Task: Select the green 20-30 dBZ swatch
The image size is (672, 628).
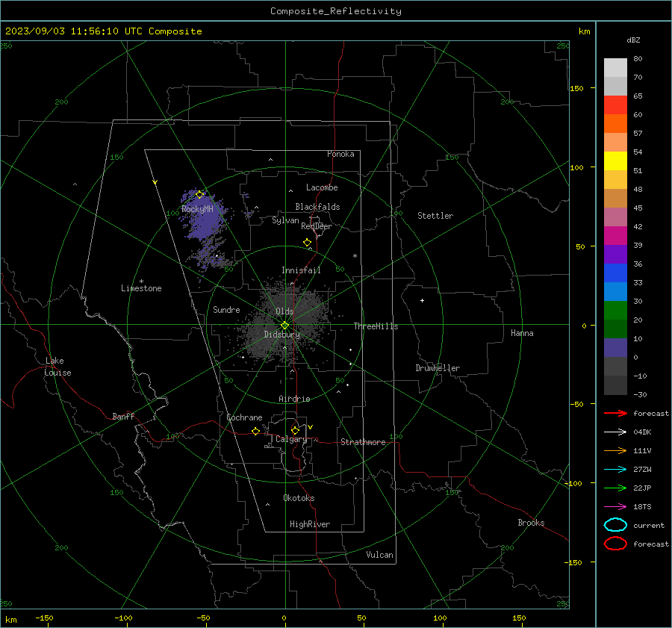Action: [615, 311]
